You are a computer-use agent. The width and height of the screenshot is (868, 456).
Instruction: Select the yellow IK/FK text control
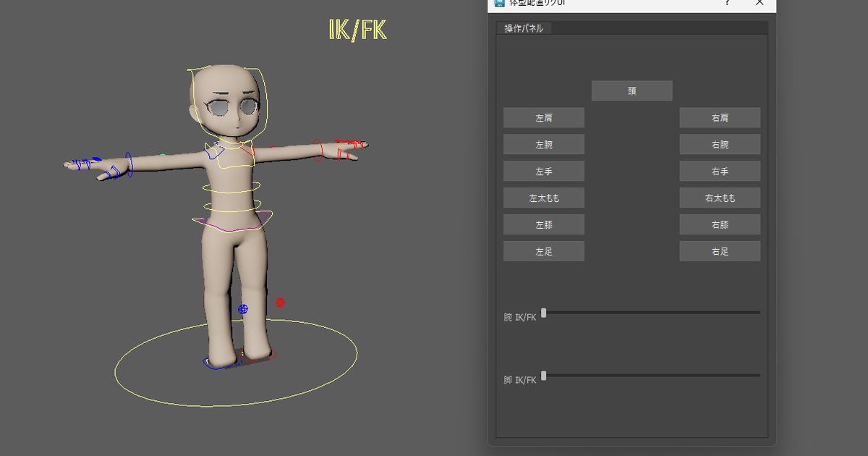click(x=357, y=30)
